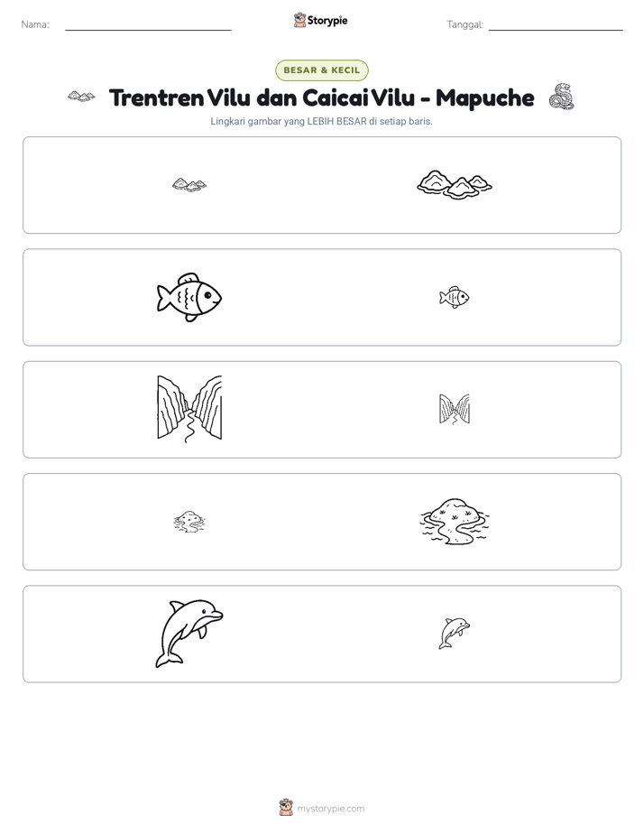Viewport: 644px width, 834px height.
Task: Click the bear icon in the footer
Action: 286,808
